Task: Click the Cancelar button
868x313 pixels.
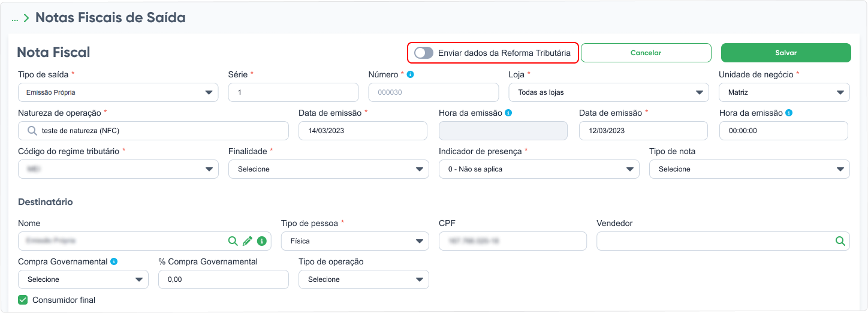Action: point(646,53)
